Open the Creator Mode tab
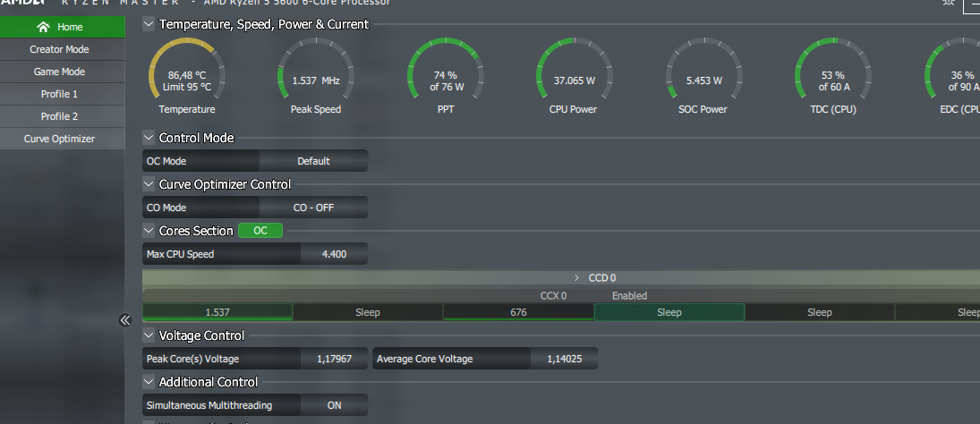 [59, 49]
